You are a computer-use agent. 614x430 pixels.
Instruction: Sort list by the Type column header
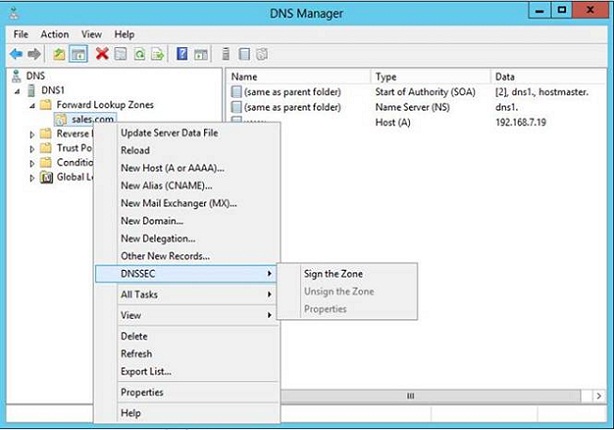430,77
